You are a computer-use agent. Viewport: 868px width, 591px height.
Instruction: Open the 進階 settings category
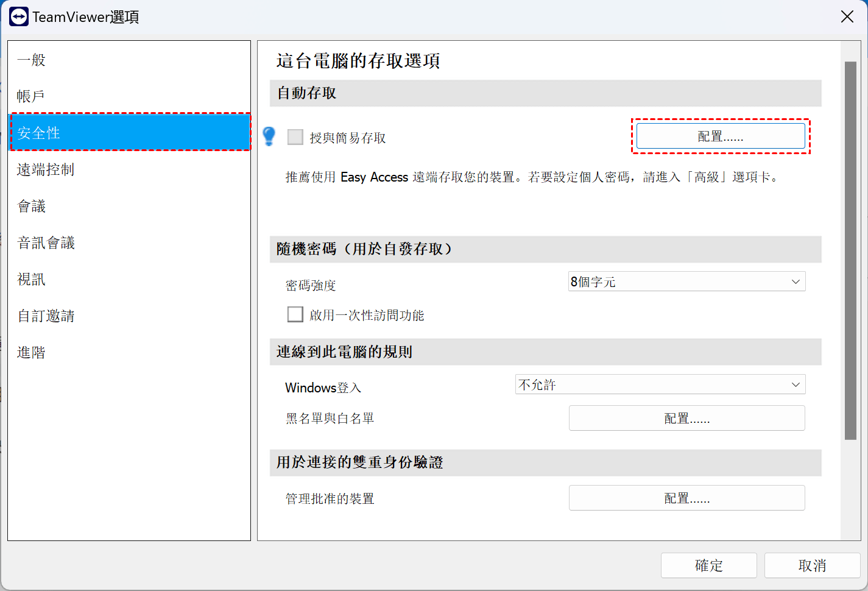coord(129,352)
